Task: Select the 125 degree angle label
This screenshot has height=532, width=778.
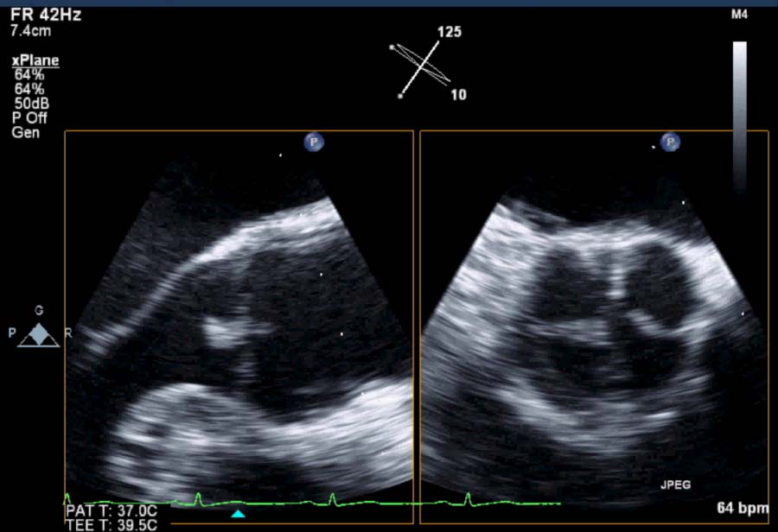Action: point(449,33)
